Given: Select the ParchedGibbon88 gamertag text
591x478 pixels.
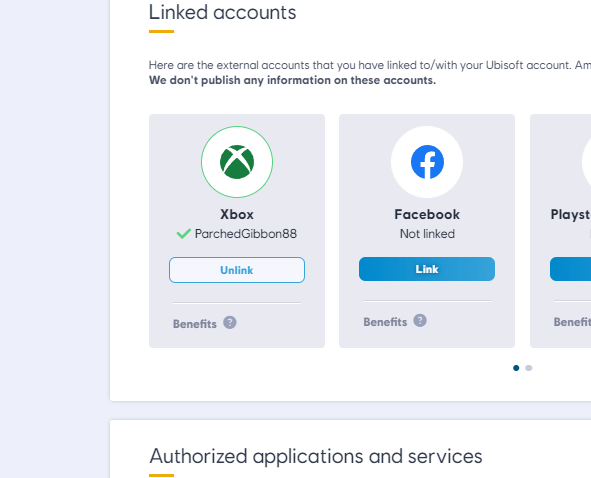Looking at the screenshot, I should [246, 234].
